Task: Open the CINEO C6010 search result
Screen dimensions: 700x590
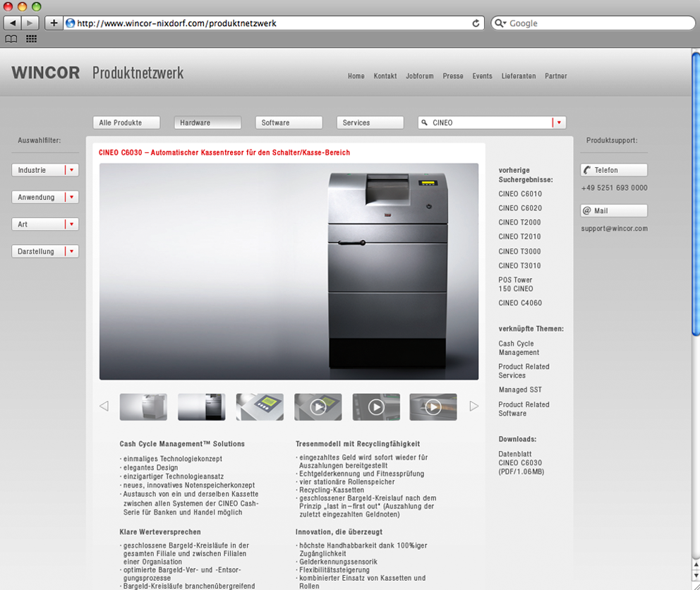Action: [520, 194]
